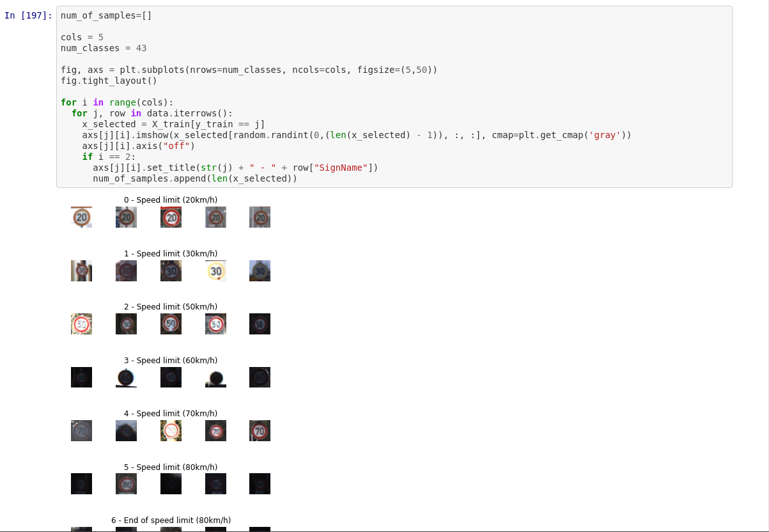Select first 50km/h sign sample image

(81, 324)
